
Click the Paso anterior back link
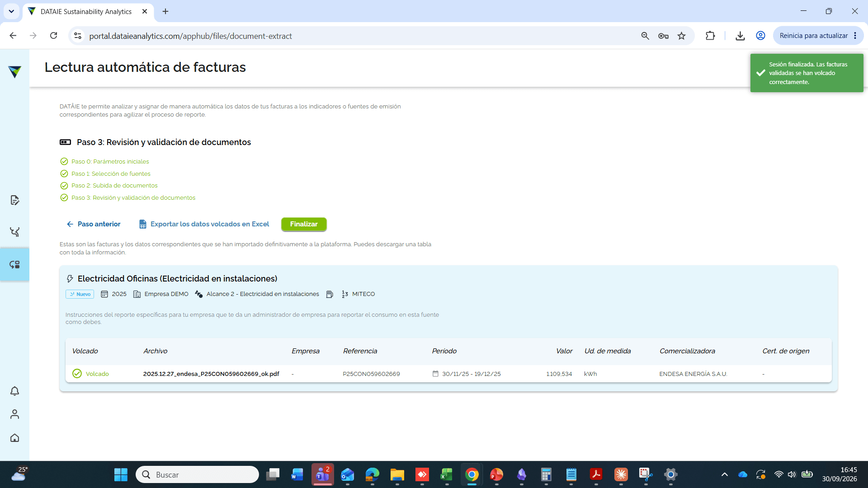tap(94, 224)
